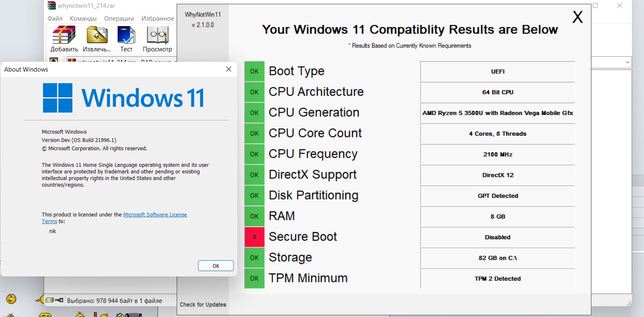Click the CPU Core Count label
This screenshot has width=644, height=317.
coord(315,133)
